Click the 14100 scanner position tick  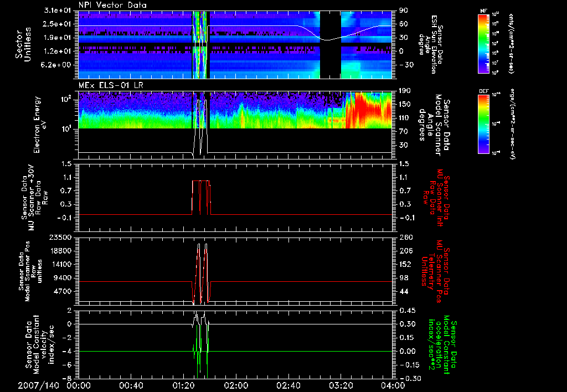(x=61, y=264)
